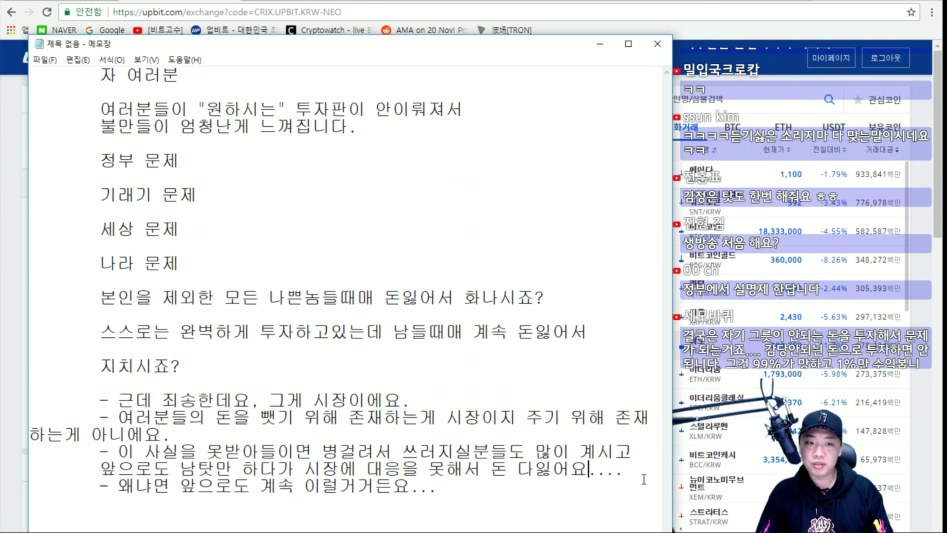Screen dimensions: 947x533
Task: Reload the Upbit page
Action: [47, 11]
